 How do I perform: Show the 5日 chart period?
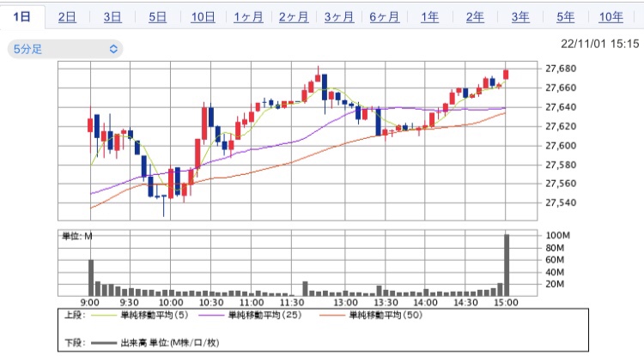[x=157, y=17]
